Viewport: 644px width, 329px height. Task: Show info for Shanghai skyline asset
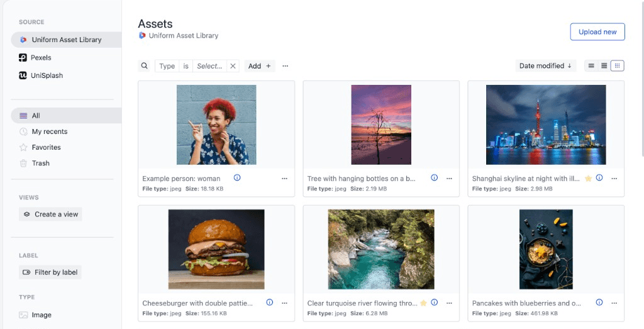pos(599,178)
